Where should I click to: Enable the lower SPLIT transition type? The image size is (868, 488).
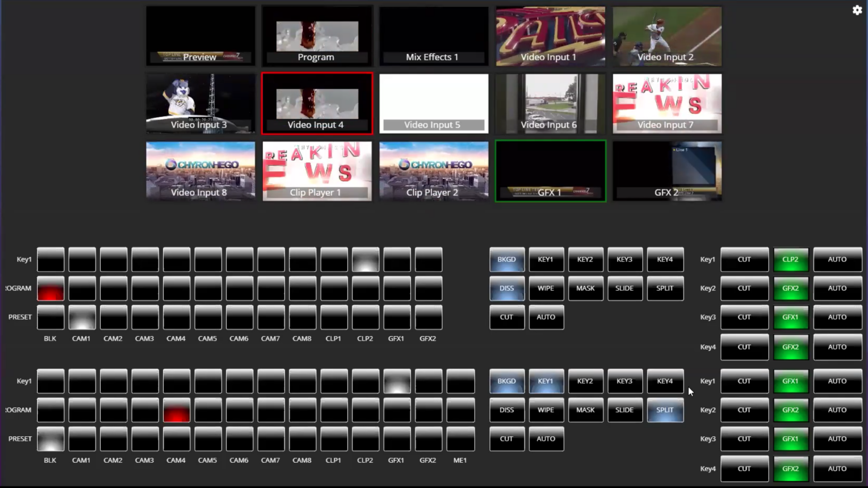(665, 411)
